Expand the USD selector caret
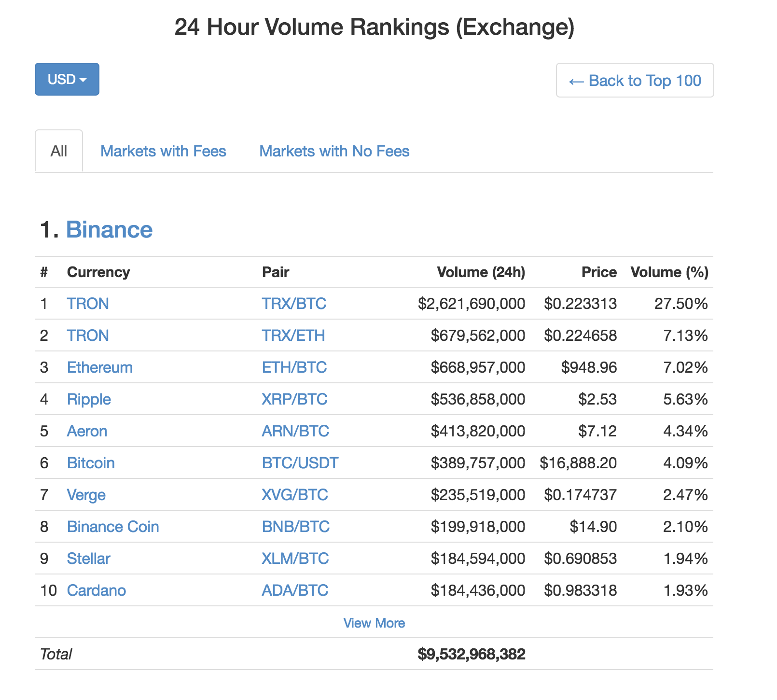This screenshot has height=700, width=777. 84,79
